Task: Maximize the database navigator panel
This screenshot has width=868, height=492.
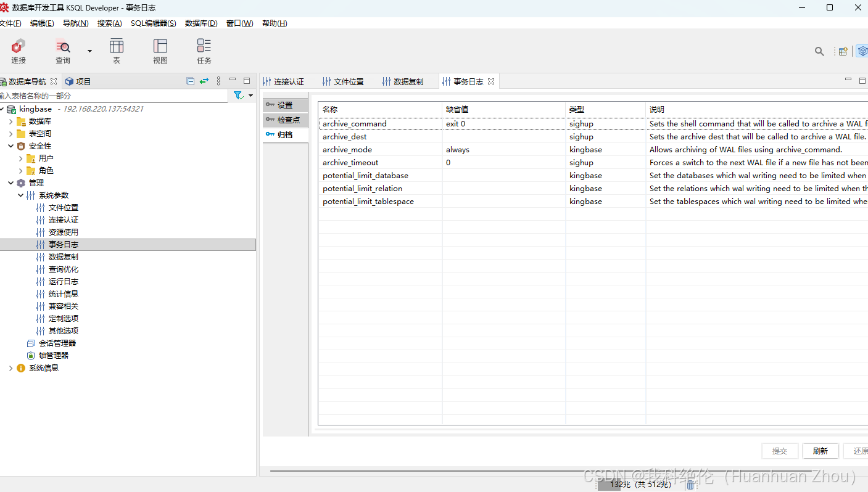Action: point(247,80)
